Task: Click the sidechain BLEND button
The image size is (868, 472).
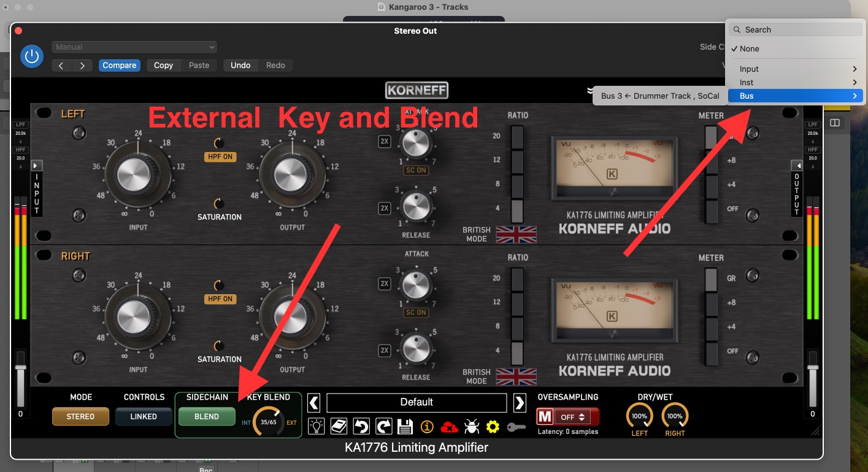Action: coord(207,417)
